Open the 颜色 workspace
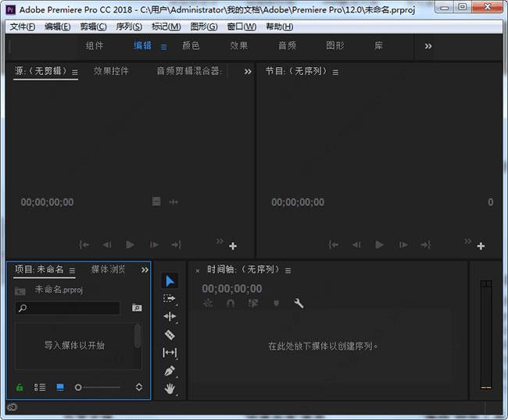 (191, 46)
